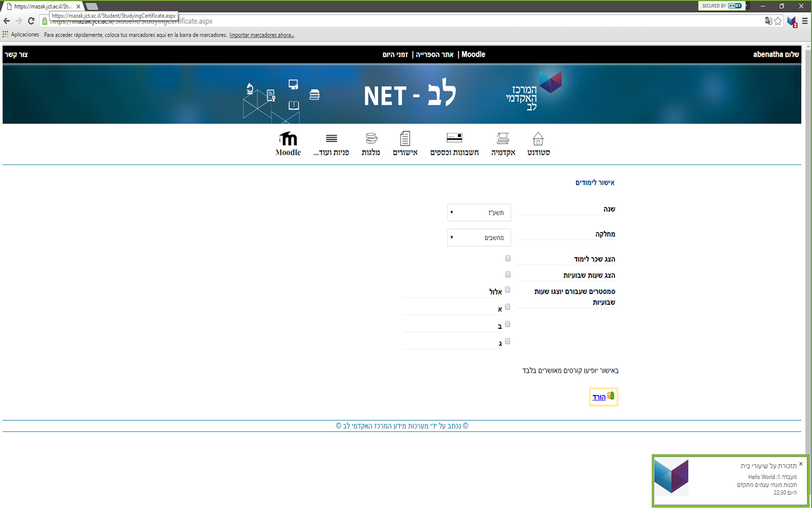
Task: Open אתר הספרייה library link
Action: tap(436, 55)
